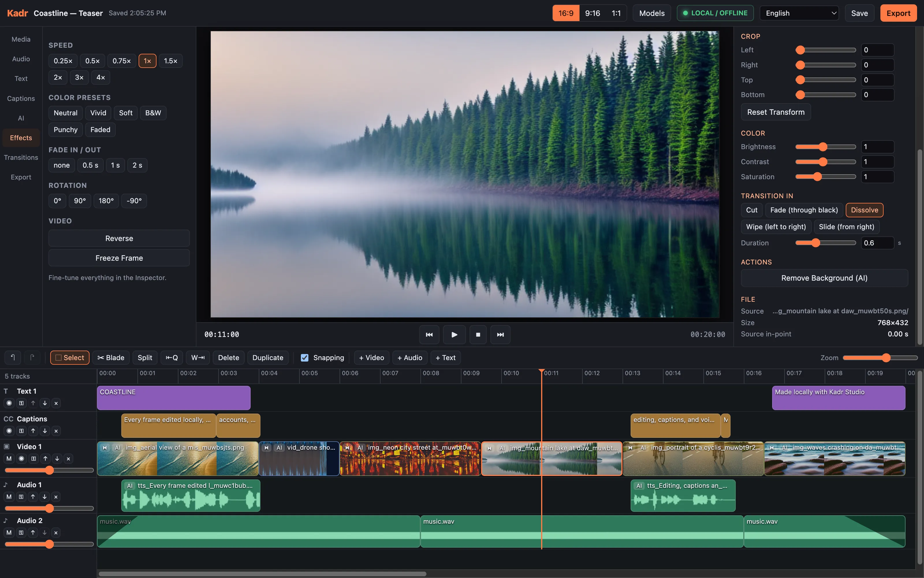924x578 pixels.
Task: Click the orange Export button
Action: point(898,13)
